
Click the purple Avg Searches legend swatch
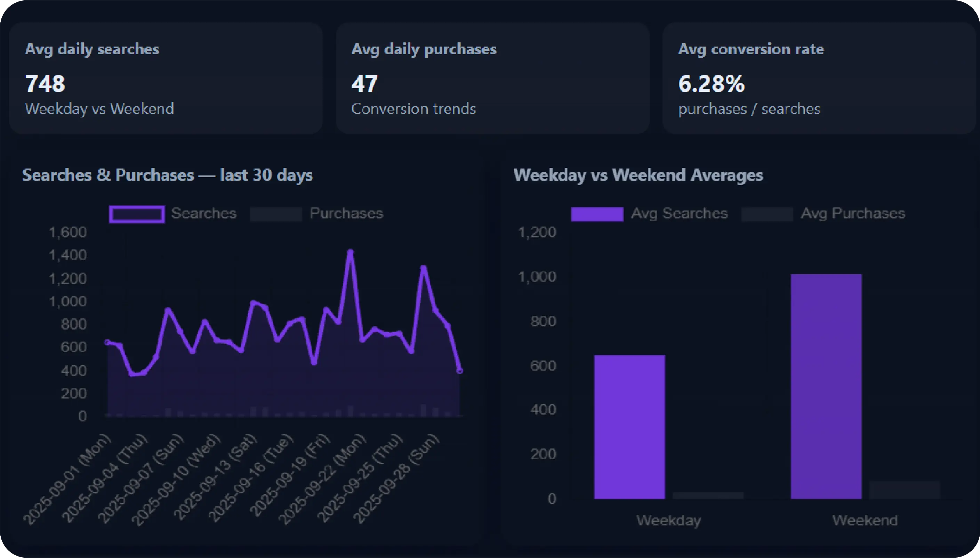pos(597,214)
